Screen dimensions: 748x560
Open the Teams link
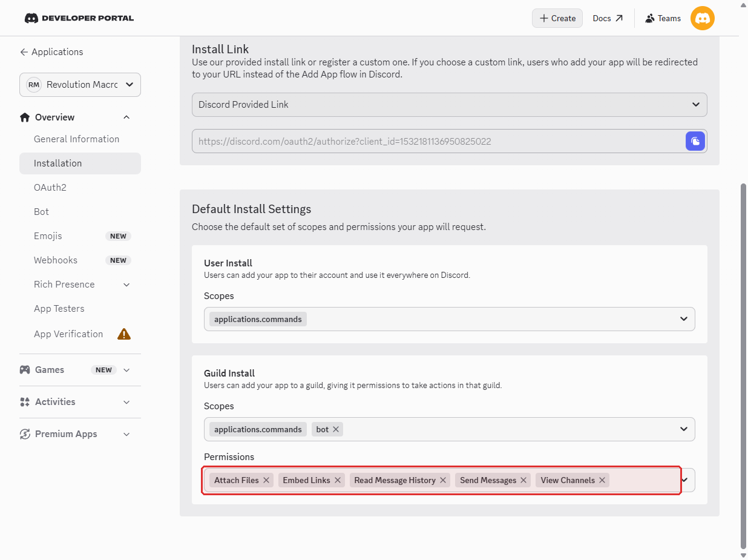click(663, 18)
